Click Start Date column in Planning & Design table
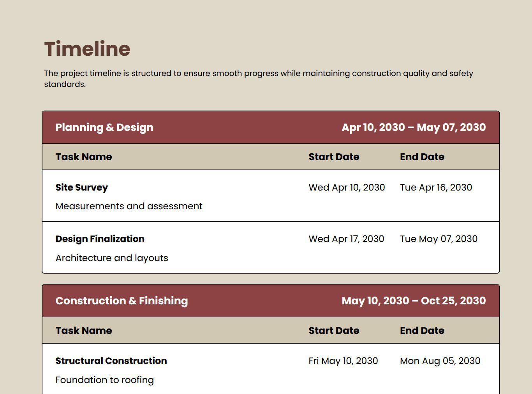 [334, 157]
